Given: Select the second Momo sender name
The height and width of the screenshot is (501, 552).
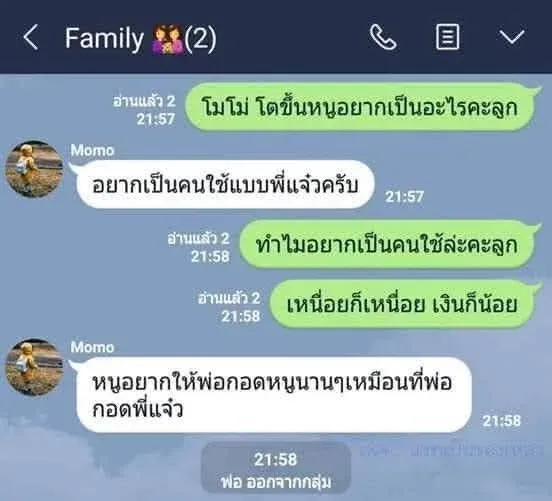Looking at the screenshot, I should tap(92, 347).
